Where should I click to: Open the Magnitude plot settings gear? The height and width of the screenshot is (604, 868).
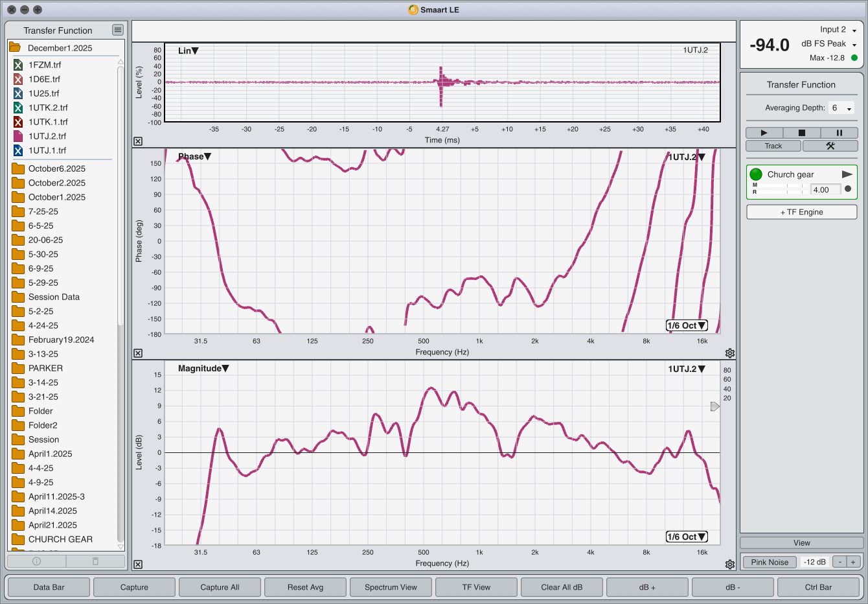pyautogui.click(x=730, y=564)
